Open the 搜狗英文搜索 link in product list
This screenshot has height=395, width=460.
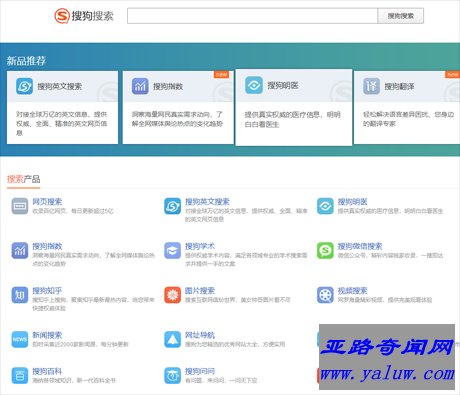point(207,202)
